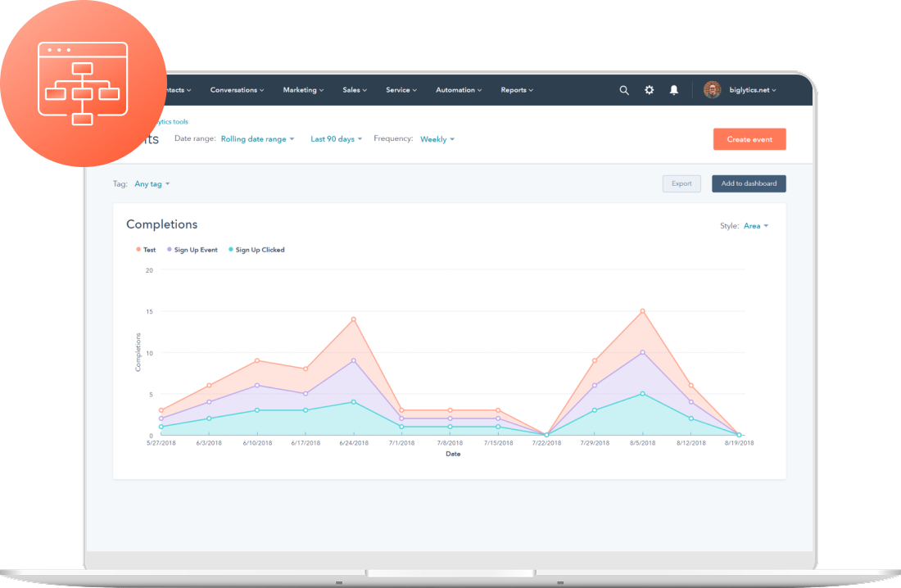
Task: Open the Any tag filter dropdown
Action: coord(152,183)
